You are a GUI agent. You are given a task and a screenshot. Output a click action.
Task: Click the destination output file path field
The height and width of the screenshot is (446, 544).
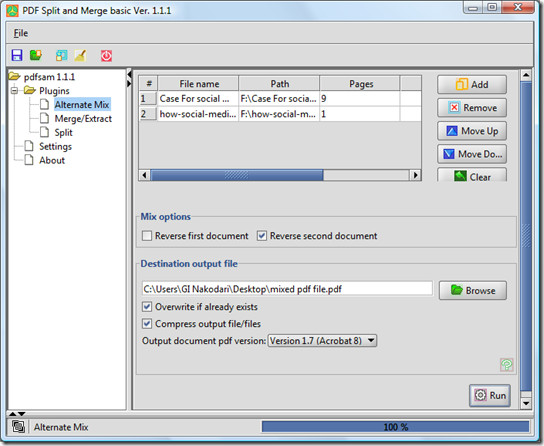point(287,289)
